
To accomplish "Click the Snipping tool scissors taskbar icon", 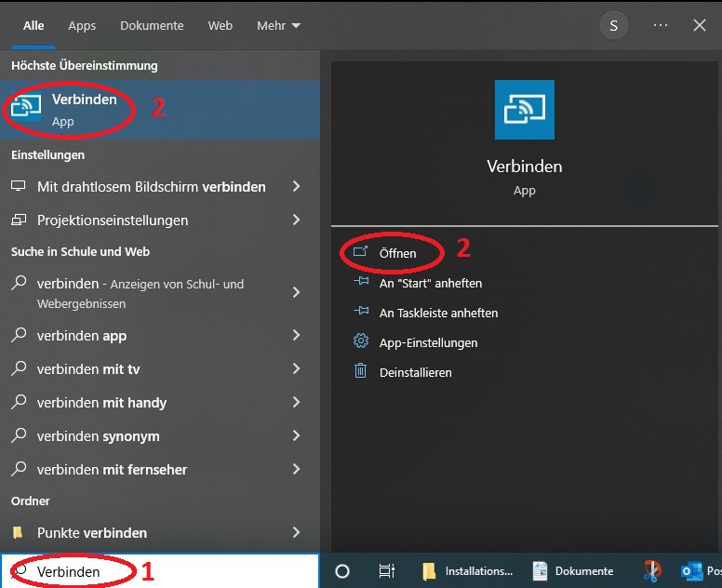I will (x=652, y=571).
